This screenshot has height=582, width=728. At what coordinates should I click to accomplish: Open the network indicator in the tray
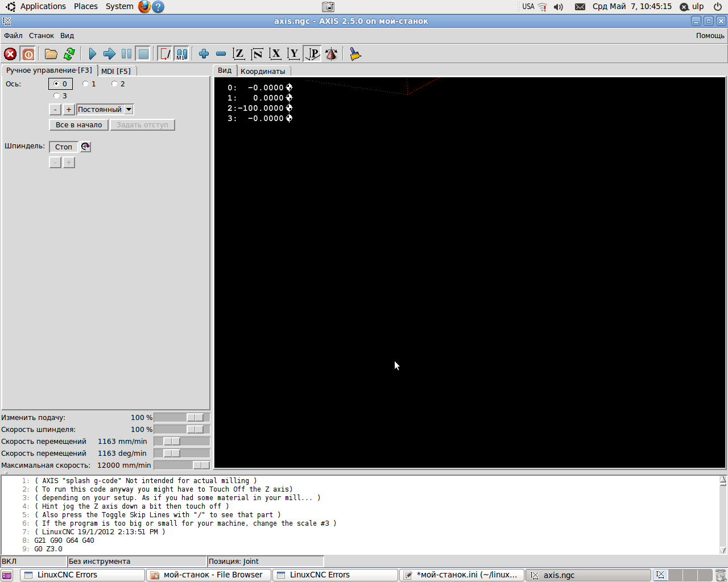(x=542, y=7)
